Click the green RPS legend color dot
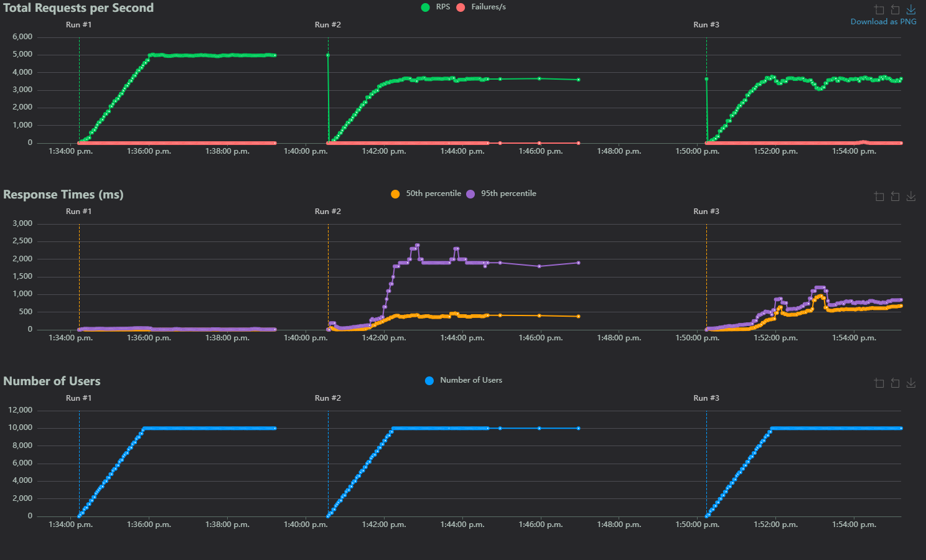The width and height of the screenshot is (926, 560). [426, 7]
